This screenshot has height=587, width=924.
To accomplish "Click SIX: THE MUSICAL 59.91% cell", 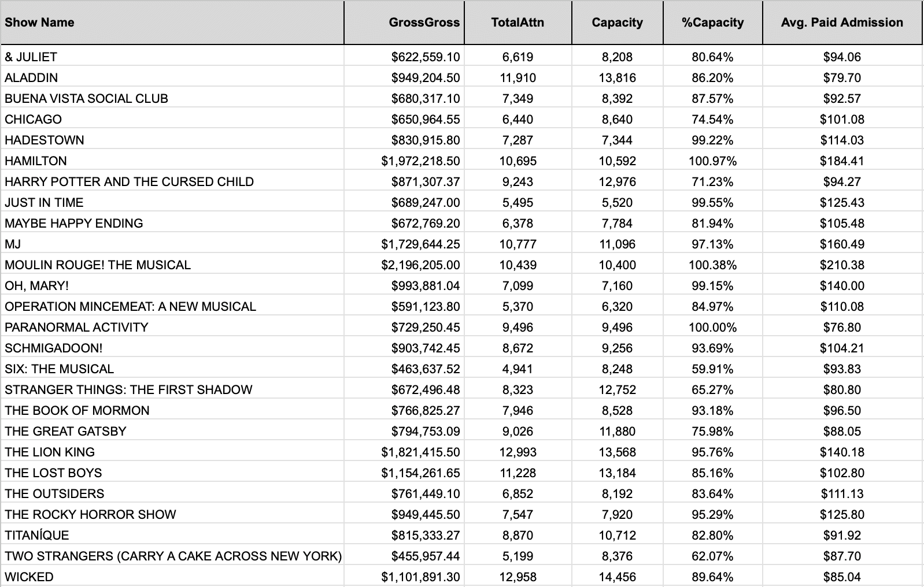I will [713, 369].
